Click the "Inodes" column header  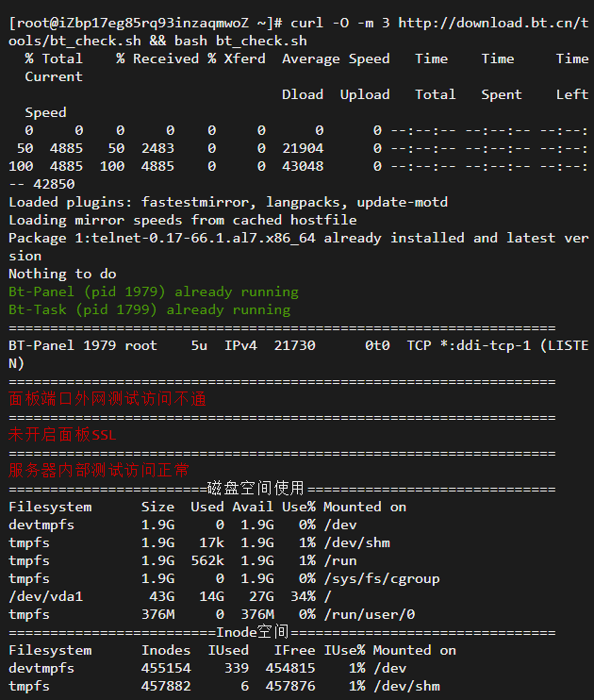166,650
